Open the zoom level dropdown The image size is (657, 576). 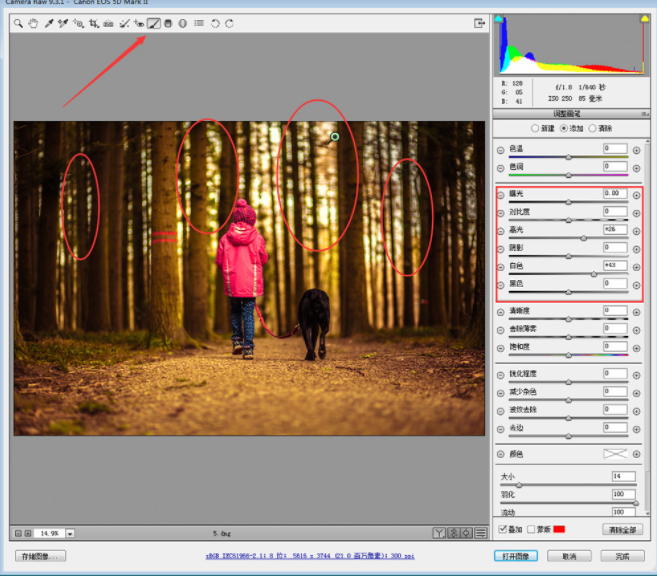click(70, 533)
